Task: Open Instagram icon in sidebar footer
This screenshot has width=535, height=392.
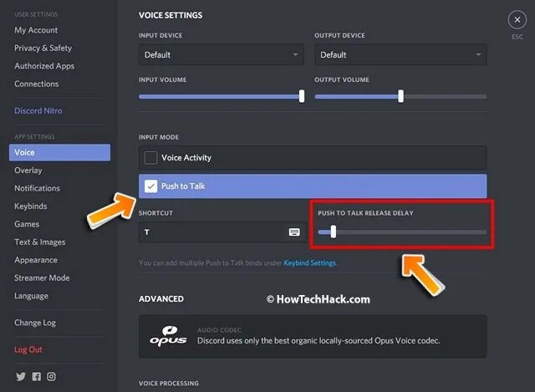Action: pyautogui.click(x=51, y=376)
